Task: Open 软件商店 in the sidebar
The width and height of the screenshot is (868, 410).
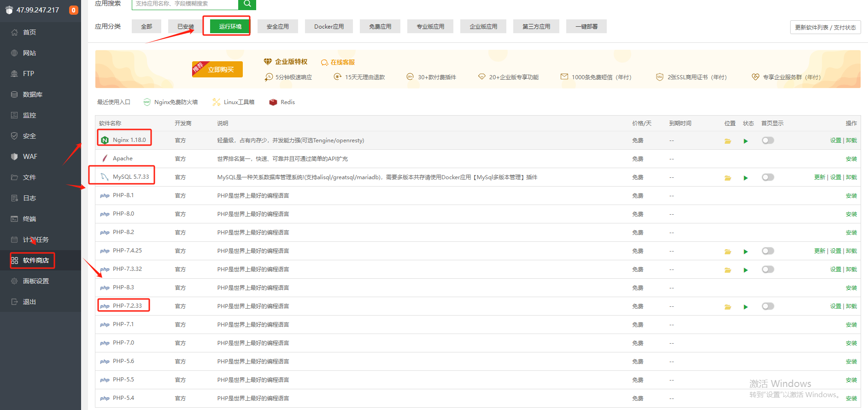Action: tap(35, 260)
